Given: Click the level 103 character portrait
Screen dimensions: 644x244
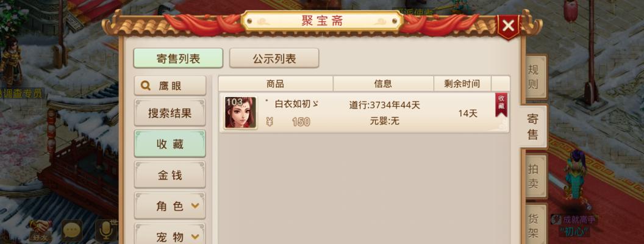Looking at the screenshot, I should coord(241,113).
